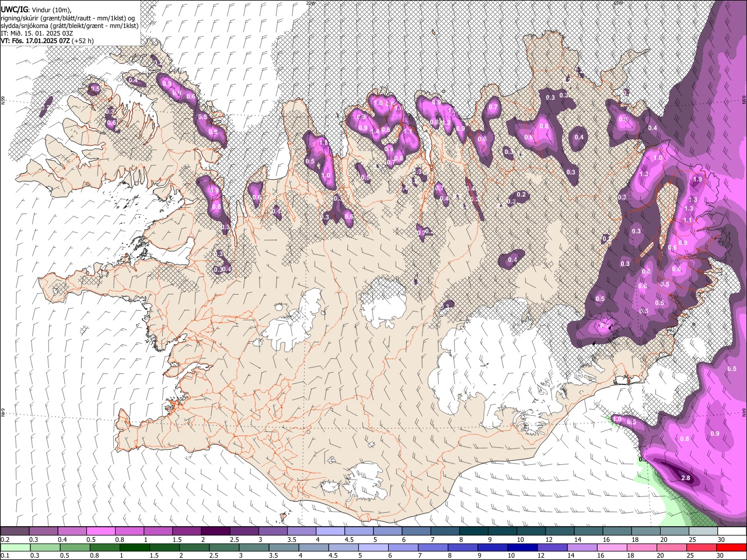Select the lavender upper swatch for 4–4.5
Image resolution: width=747 pixels, height=560 pixels.
pos(330,531)
